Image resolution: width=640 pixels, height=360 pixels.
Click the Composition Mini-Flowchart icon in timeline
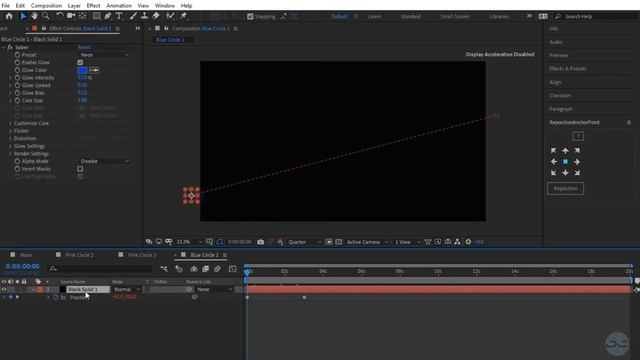tap(164, 269)
